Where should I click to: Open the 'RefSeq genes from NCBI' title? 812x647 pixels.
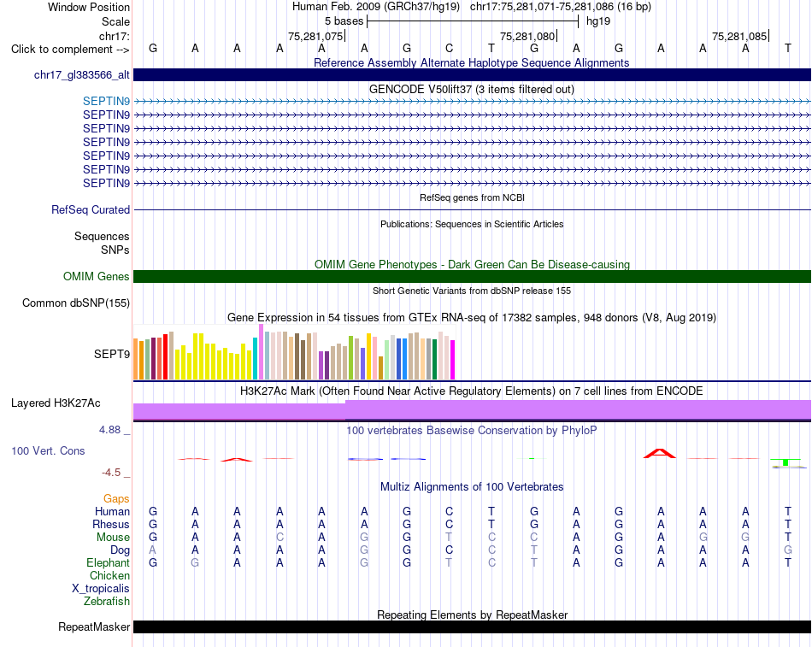coord(472,197)
